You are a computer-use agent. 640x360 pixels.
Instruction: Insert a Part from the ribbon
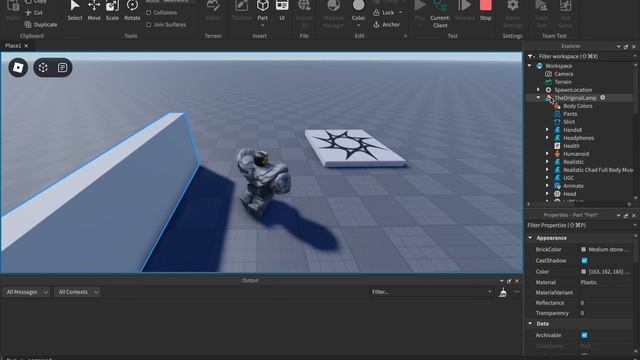pos(262,9)
